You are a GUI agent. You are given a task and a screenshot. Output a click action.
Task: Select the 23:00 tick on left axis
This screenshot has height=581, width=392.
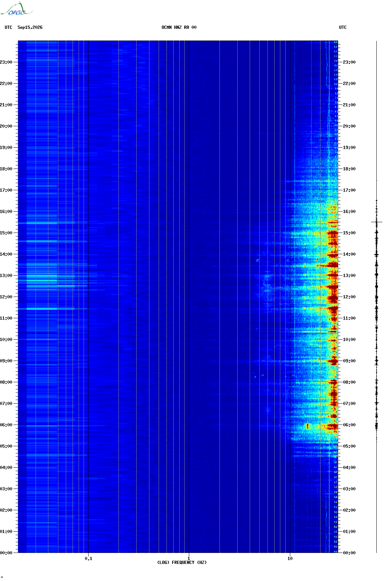click(x=6, y=62)
